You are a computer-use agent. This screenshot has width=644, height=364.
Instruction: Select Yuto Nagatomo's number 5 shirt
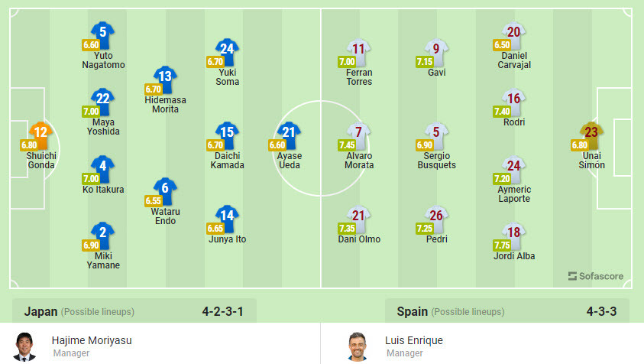coord(103,33)
